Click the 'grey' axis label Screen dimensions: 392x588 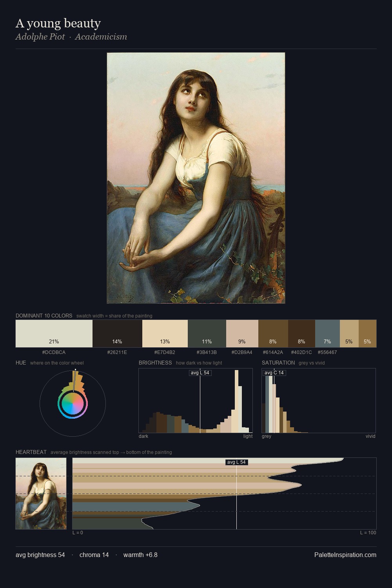click(x=267, y=436)
